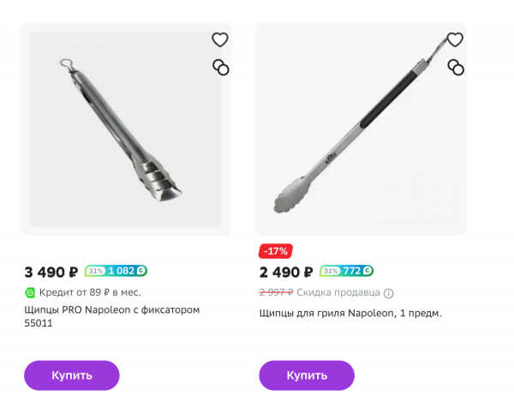514x420 pixels.
Task: Buy the 2 490 ₽ tongs
Action: pyautogui.click(x=307, y=375)
